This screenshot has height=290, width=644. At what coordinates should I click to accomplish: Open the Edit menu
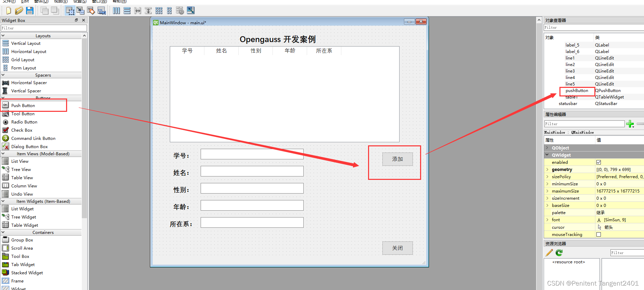[25, 1]
